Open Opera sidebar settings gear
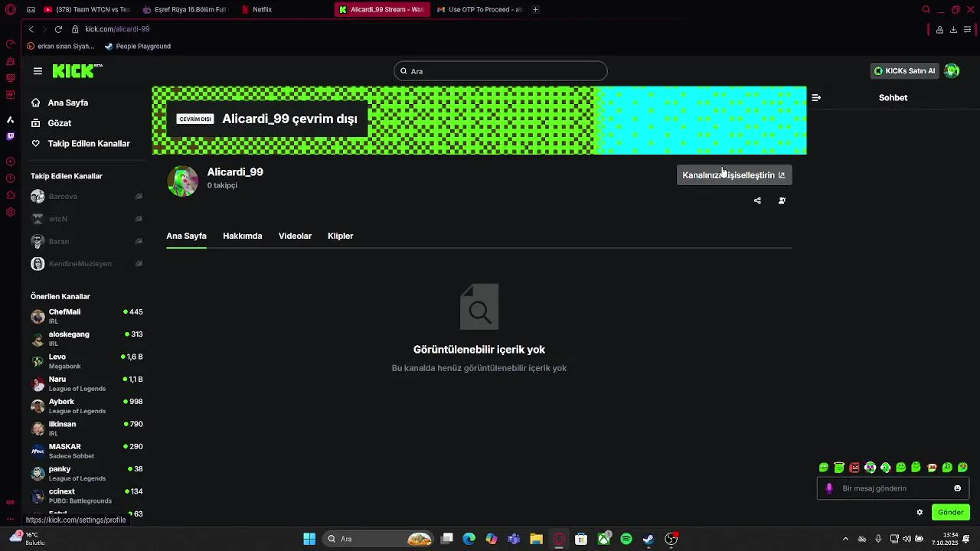Image resolution: width=980 pixels, height=551 pixels. click(x=11, y=212)
